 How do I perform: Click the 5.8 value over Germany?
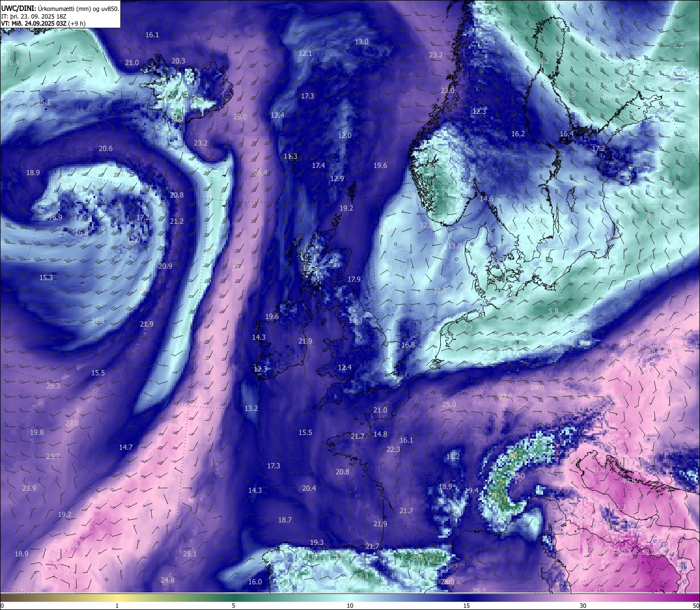(x=553, y=311)
